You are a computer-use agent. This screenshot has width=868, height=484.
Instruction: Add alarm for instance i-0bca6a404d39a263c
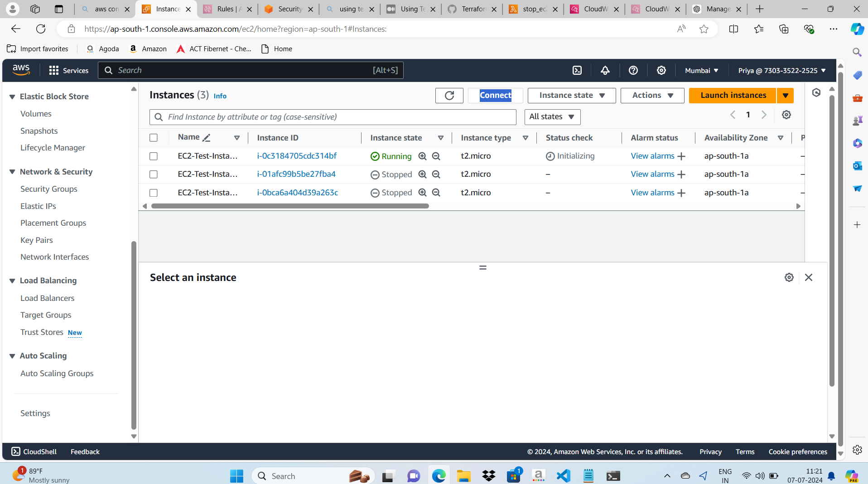(681, 193)
